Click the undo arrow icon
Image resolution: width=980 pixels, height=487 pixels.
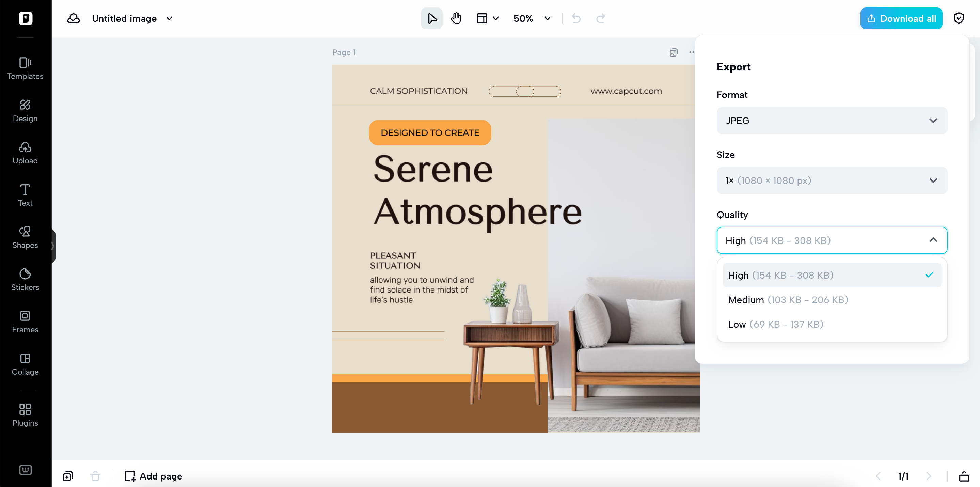point(576,19)
